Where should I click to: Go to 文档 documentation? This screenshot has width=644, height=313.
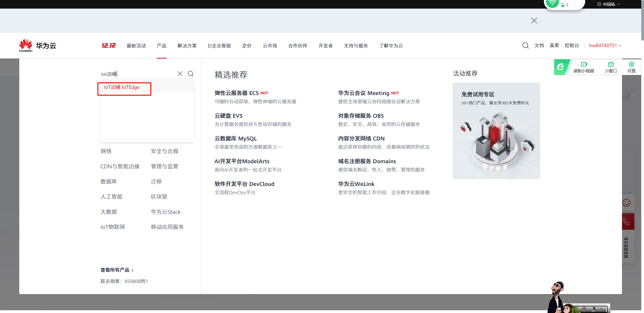[539, 45]
